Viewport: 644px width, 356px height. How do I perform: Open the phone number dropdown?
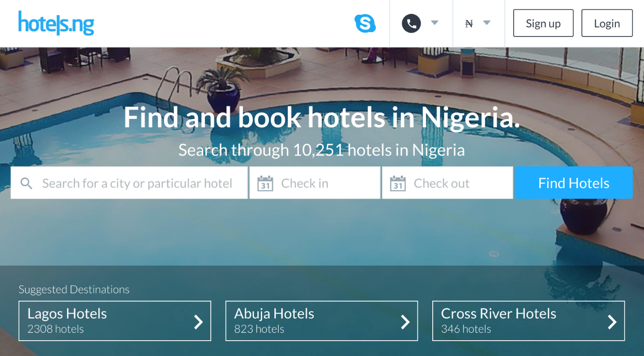click(x=435, y=23)
